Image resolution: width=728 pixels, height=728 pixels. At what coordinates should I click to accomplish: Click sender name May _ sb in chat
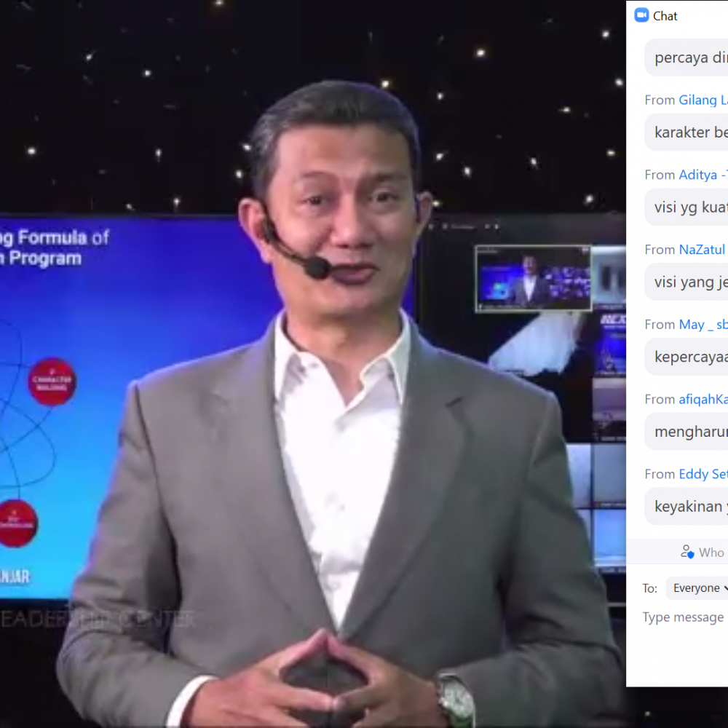(x=702, y=325)
